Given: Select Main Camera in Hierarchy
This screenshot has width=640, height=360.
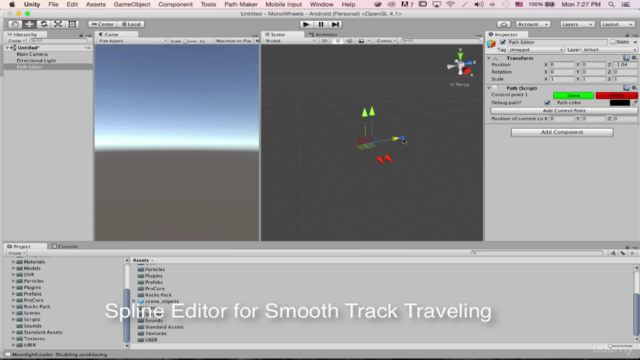Looking at the screenshot, I should (x=32, y=54).
